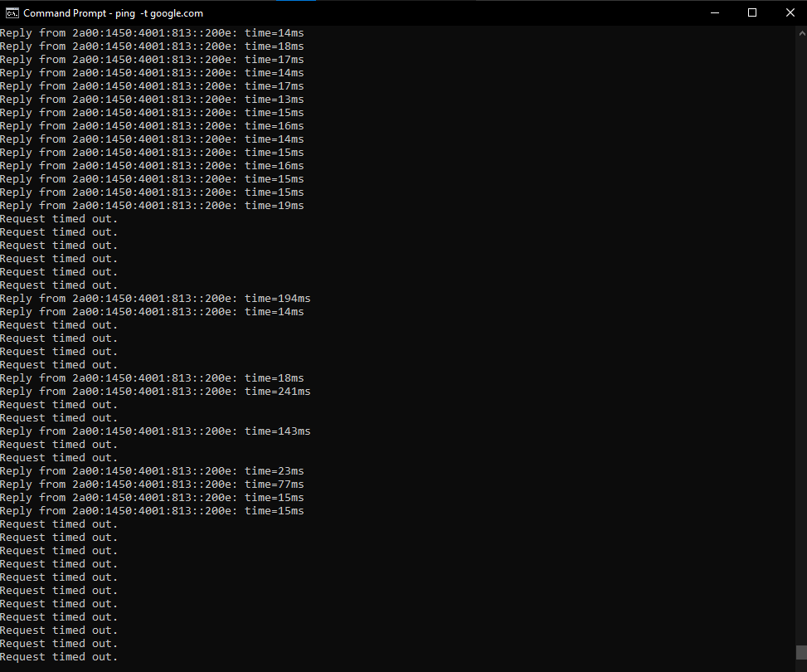The height and width of the screenshot is (672, 807).
Task: Click the topmost reply line in the console
Action: [153, 33]
